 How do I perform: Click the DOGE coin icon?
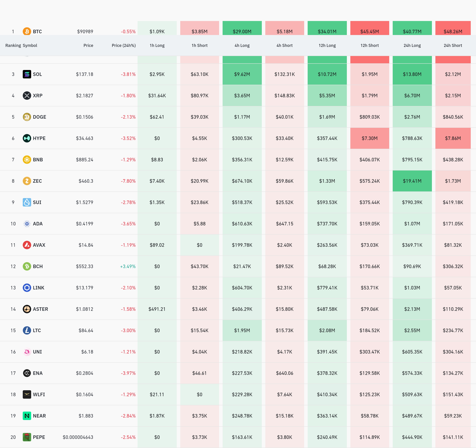(x=27, y=117)
